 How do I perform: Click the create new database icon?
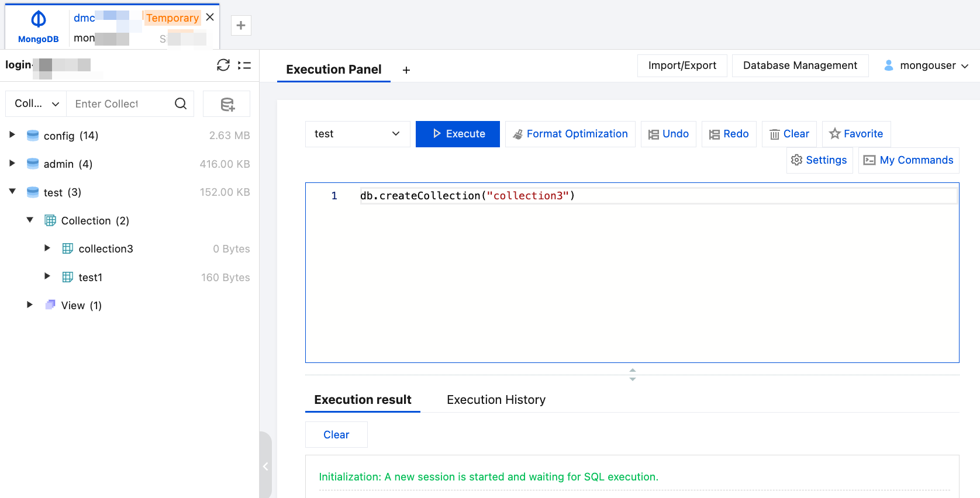[227, 104]
